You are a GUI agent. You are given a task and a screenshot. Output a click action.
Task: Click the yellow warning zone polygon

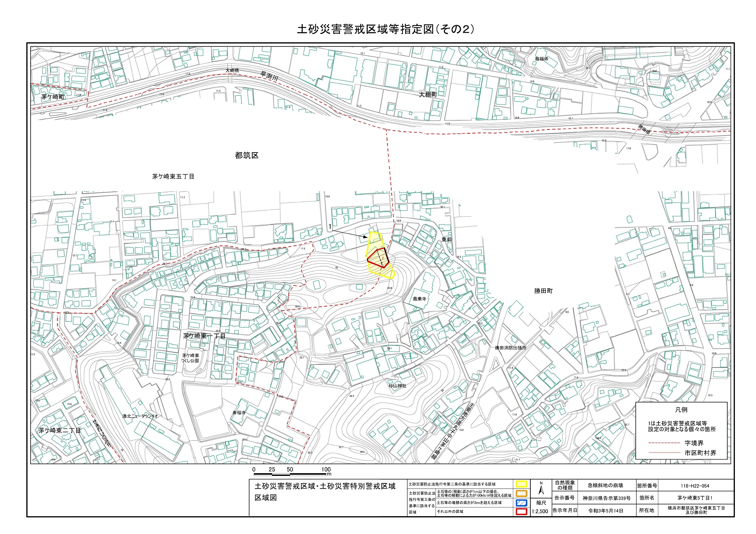point(375,239)
